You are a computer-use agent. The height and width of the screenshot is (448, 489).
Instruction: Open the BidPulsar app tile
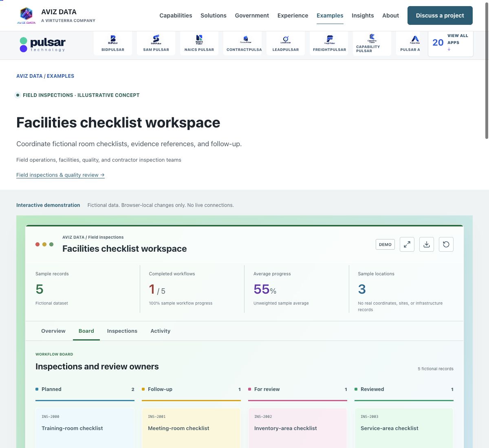pos(113,44)
